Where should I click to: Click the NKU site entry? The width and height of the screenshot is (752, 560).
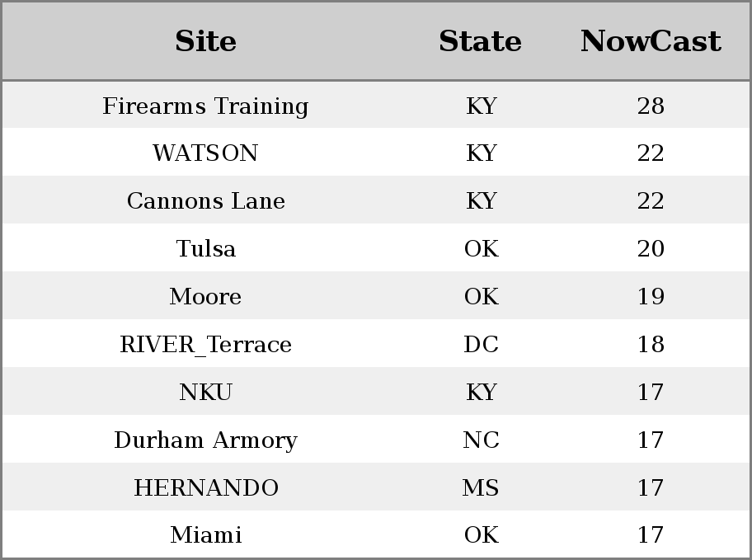point(205,392)
